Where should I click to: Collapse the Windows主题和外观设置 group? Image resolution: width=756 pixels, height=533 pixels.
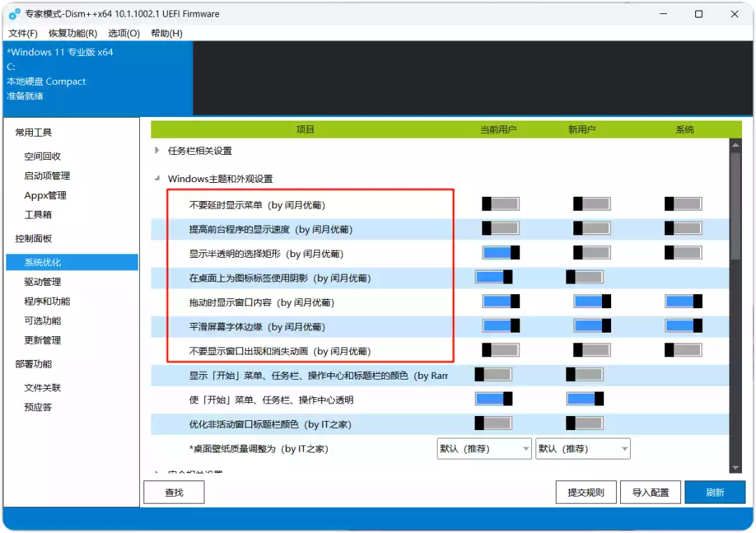(157, 179)
